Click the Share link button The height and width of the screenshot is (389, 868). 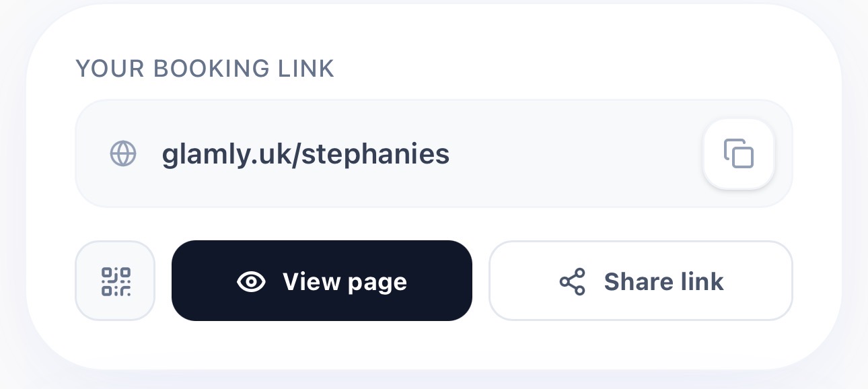pyautogui.click(x=641, y=281)
